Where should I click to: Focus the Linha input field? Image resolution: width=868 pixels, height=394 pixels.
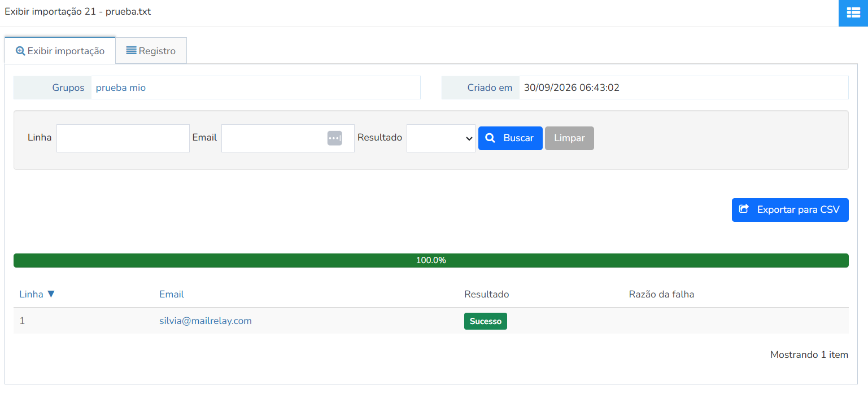tap(123, 138)
